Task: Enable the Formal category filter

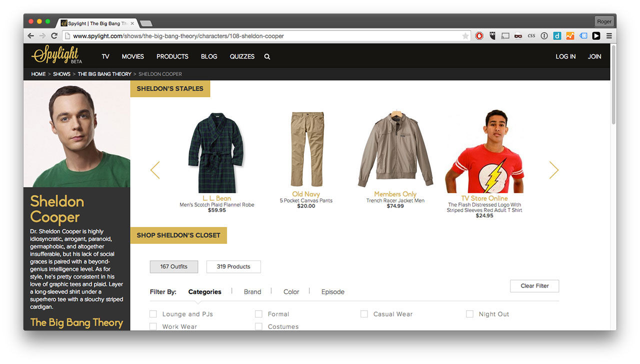Action: 258,314
